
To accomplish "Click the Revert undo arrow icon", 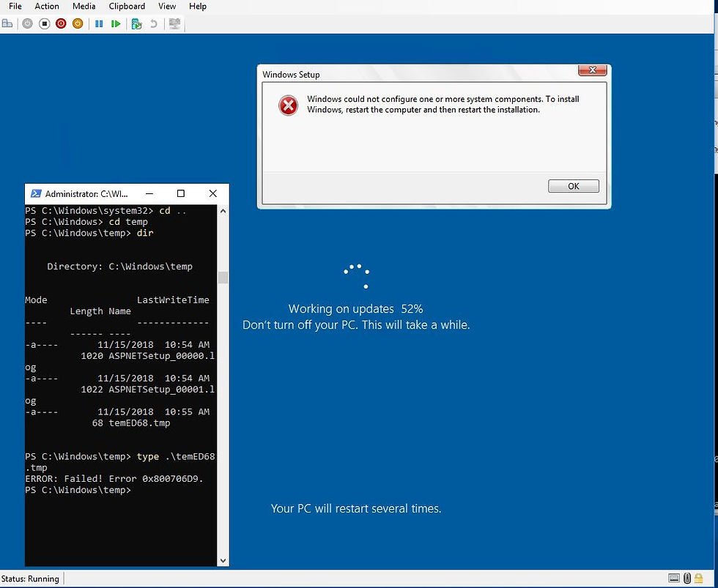I will click(154, 23).
